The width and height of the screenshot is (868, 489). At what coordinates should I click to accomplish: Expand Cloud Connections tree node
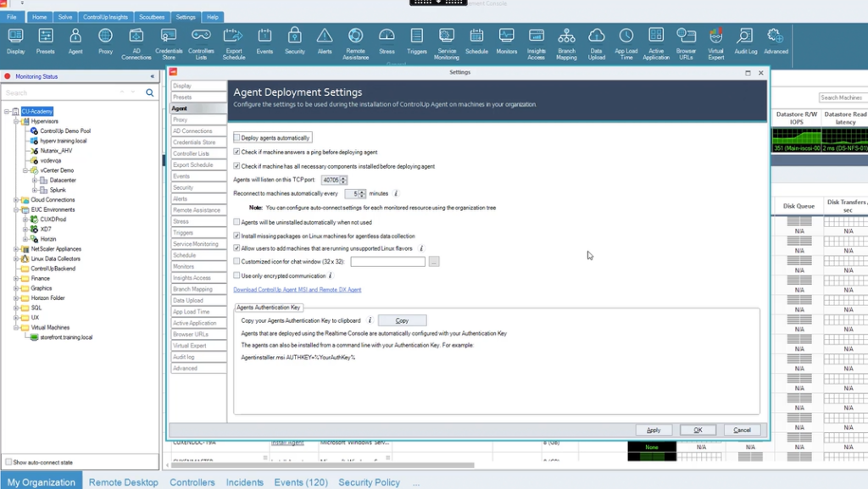point(16,200)
